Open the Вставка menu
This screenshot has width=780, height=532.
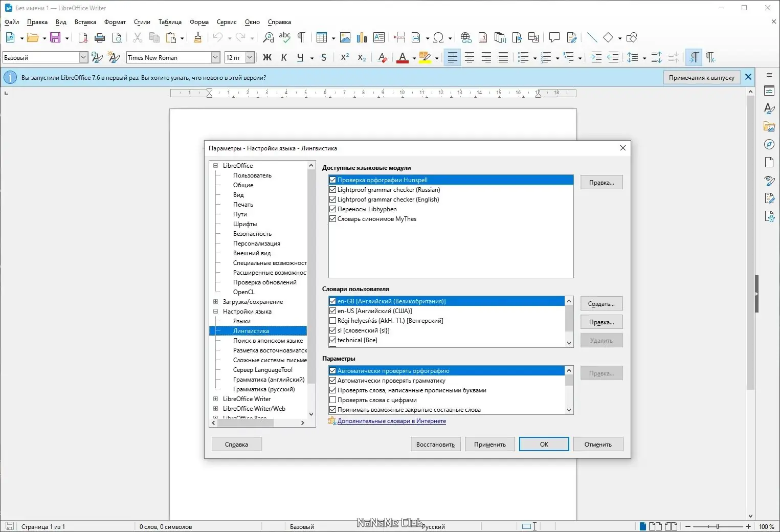coord(85,22)
